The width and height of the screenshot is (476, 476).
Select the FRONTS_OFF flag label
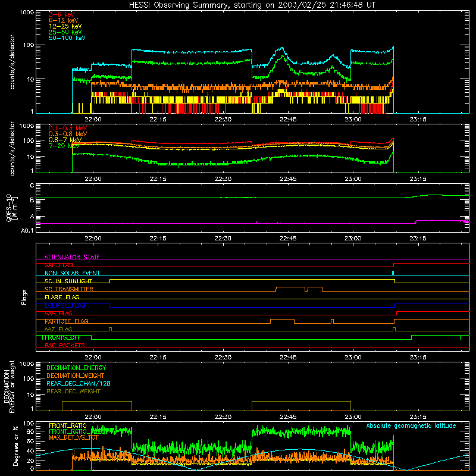pyautogui.click(x=61, y=337)
